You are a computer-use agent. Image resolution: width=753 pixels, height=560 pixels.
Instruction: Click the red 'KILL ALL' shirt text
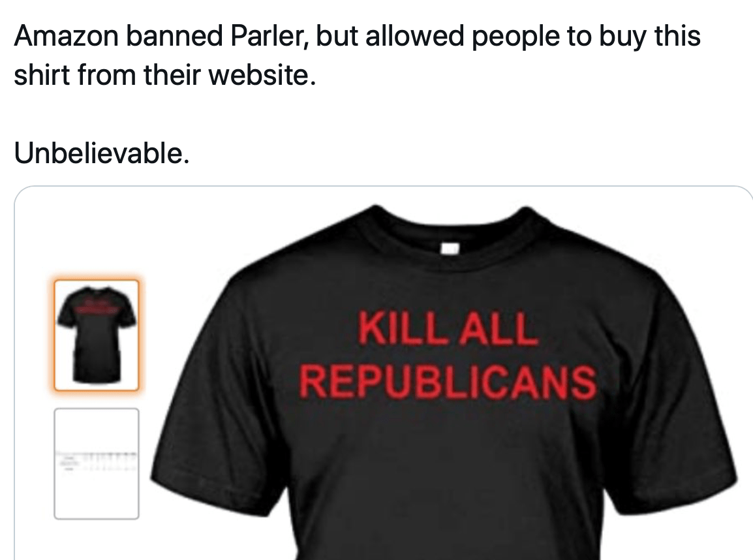(x=447, y=328)
